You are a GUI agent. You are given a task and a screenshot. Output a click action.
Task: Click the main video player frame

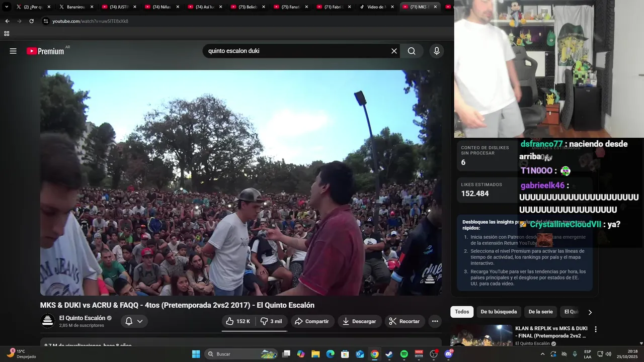click(x=241, y=183)
